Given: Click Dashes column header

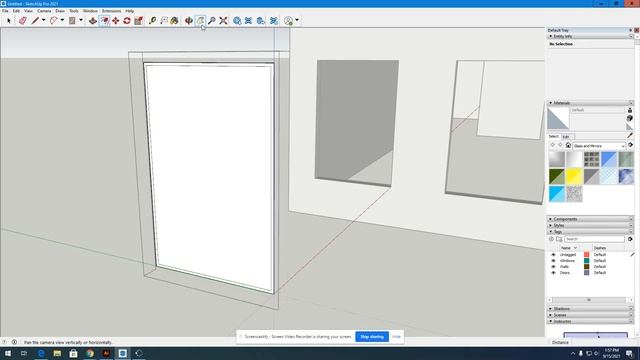Looking at the screenshot, I should (x=600, y=248).
